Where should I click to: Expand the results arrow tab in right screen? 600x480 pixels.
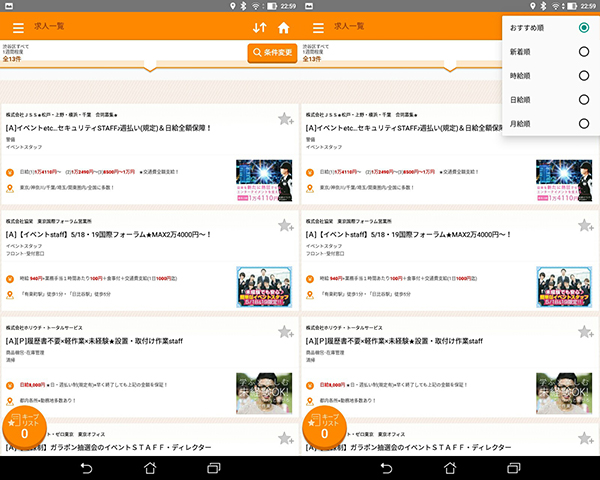point(450,67)
